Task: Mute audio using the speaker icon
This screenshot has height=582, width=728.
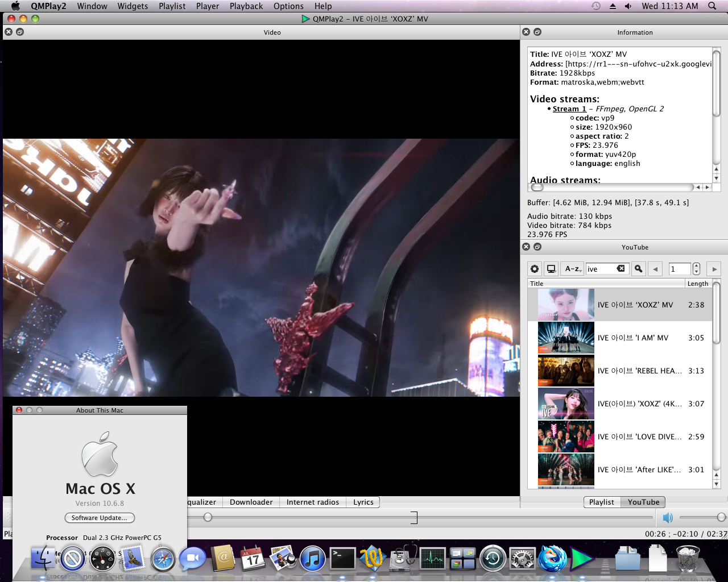Action: (668, 517)
